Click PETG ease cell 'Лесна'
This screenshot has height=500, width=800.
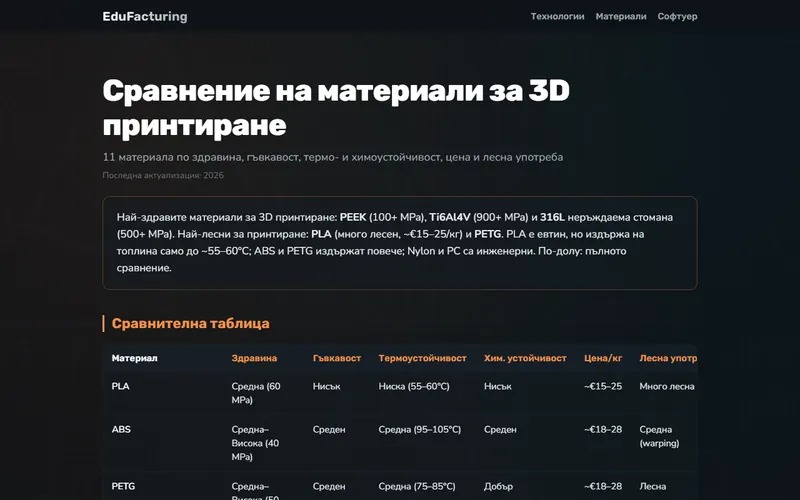point(653,486)
